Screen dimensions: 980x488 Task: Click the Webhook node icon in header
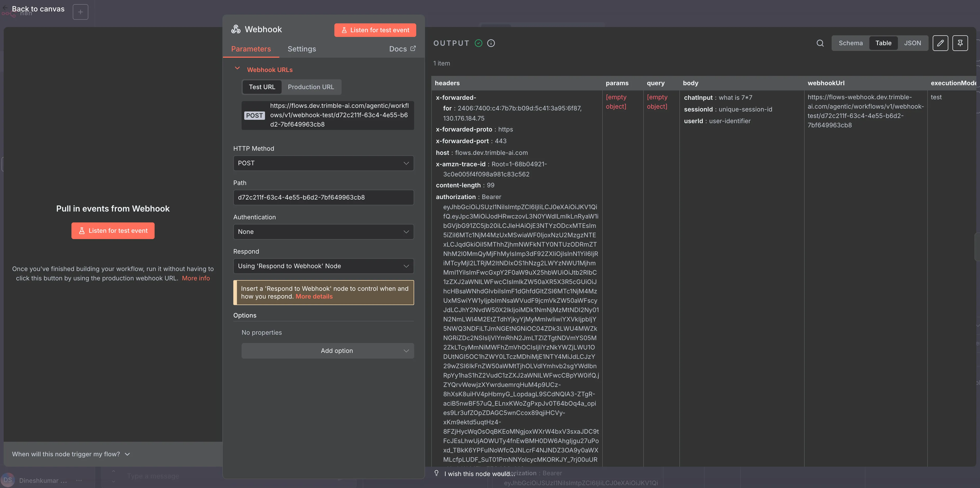(236, 29)
